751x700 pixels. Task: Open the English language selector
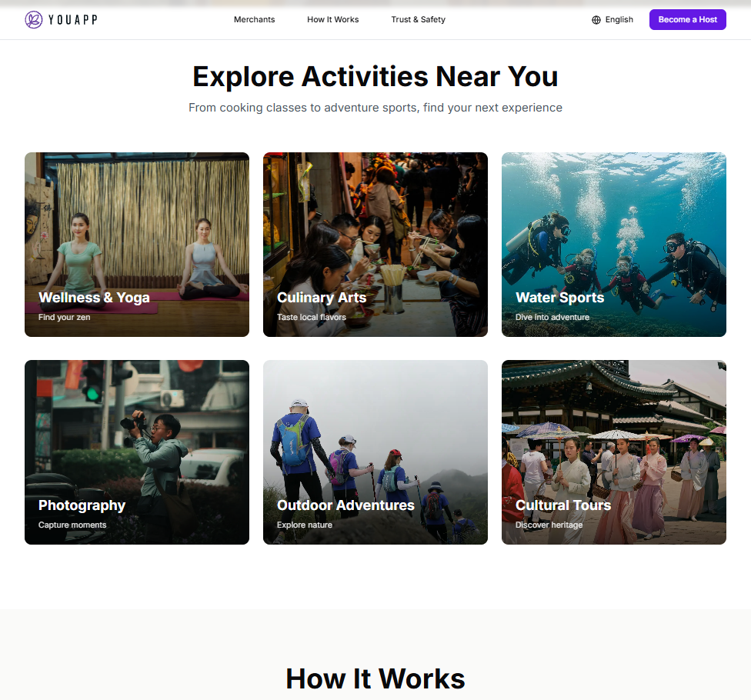[x=612, y=20]
